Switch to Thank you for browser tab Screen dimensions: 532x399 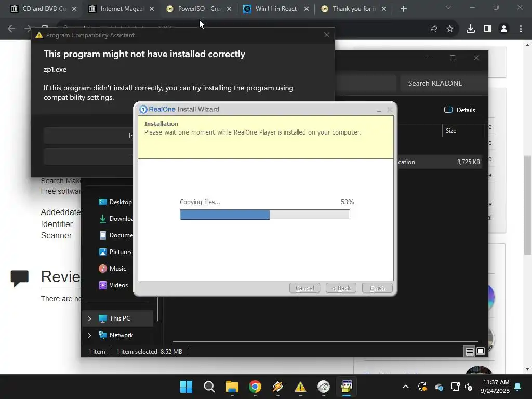click(x=353, y=9)
